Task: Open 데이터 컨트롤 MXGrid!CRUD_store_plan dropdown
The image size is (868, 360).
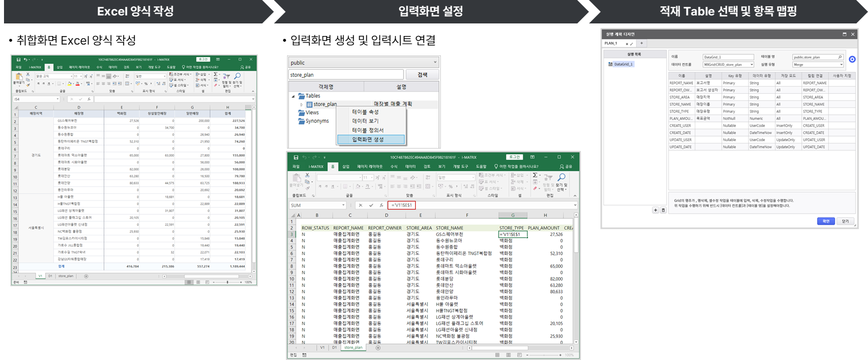Action: click(728, 65)
